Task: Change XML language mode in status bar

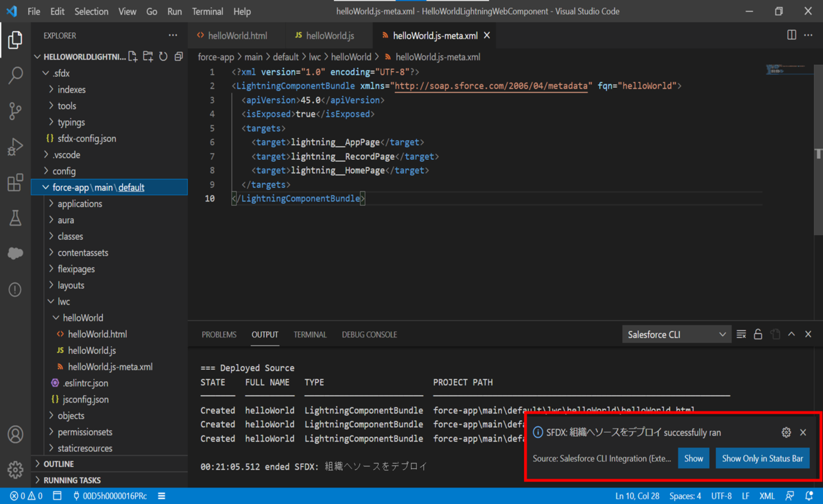Action: 767,496
